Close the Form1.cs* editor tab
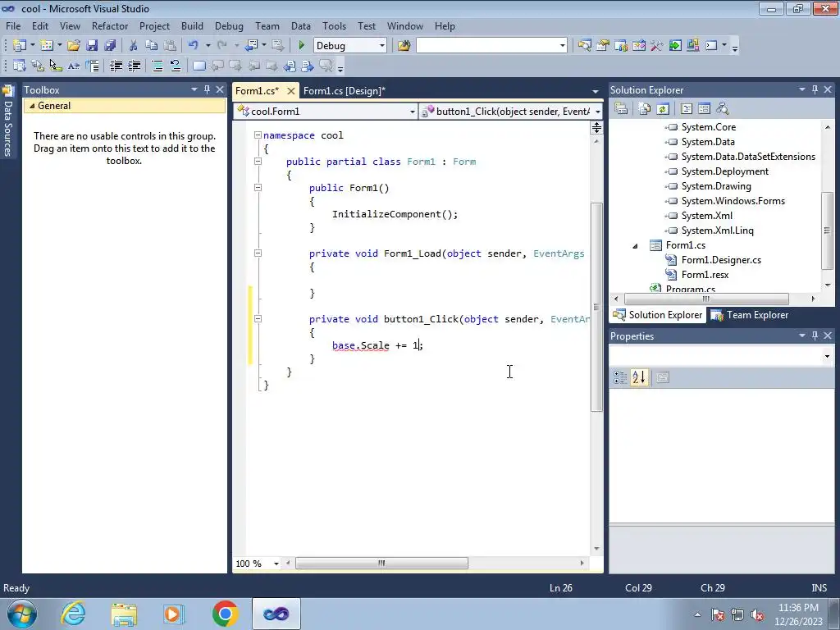 [x=291, y=90]
